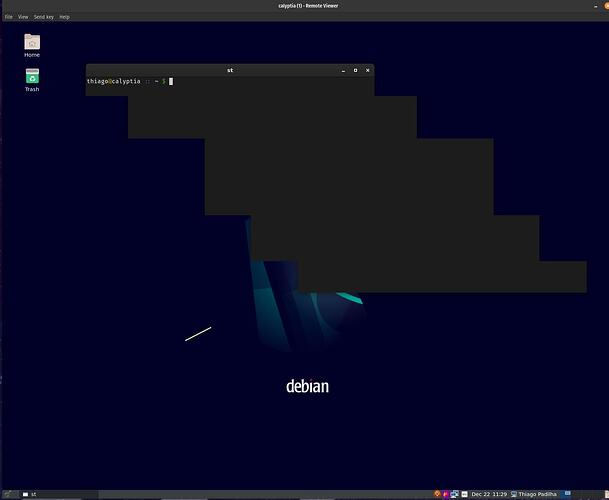Click the Dec 22 11:29 clock
This screenshot has width=609, height=500.
489,494
